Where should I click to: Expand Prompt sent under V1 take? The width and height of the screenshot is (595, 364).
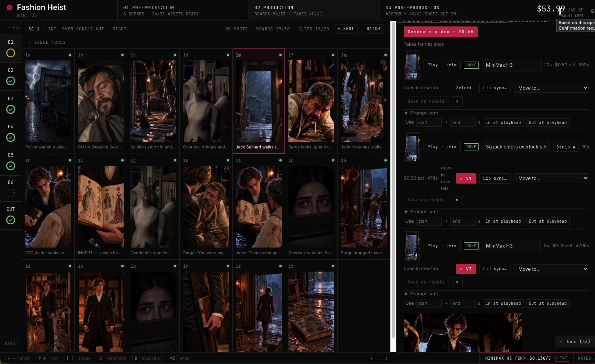coord(422,212)
